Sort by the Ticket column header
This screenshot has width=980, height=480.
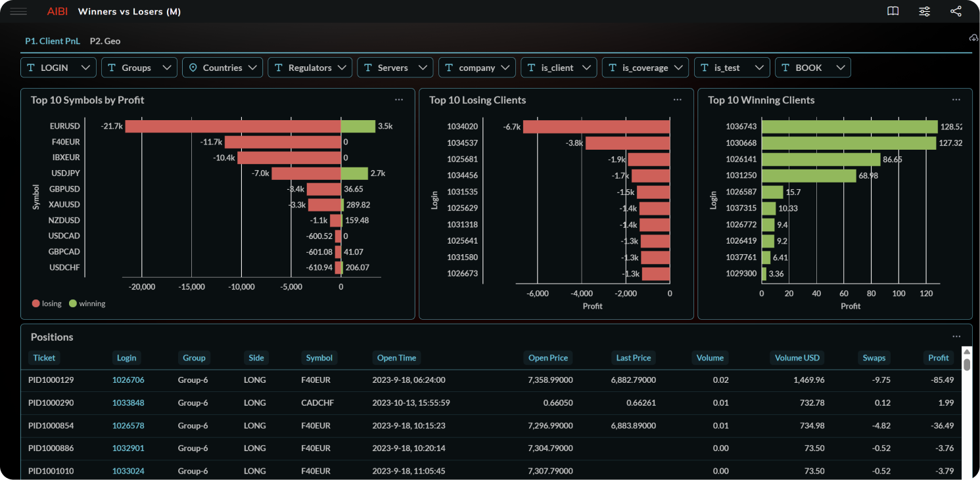click(x=45, y=358)
